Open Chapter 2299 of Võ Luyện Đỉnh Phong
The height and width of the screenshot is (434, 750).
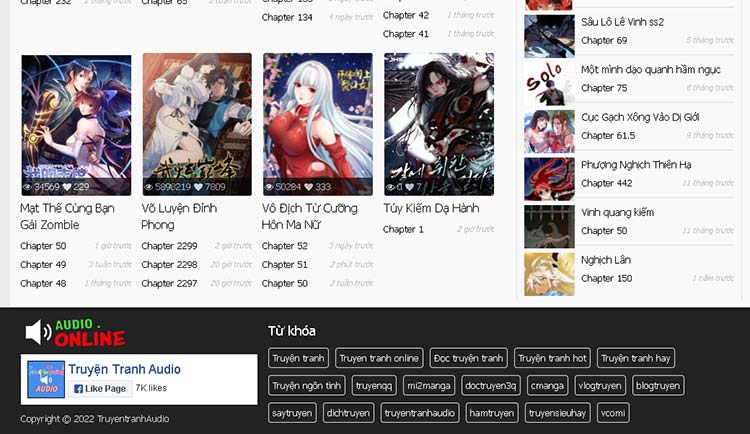169,246
